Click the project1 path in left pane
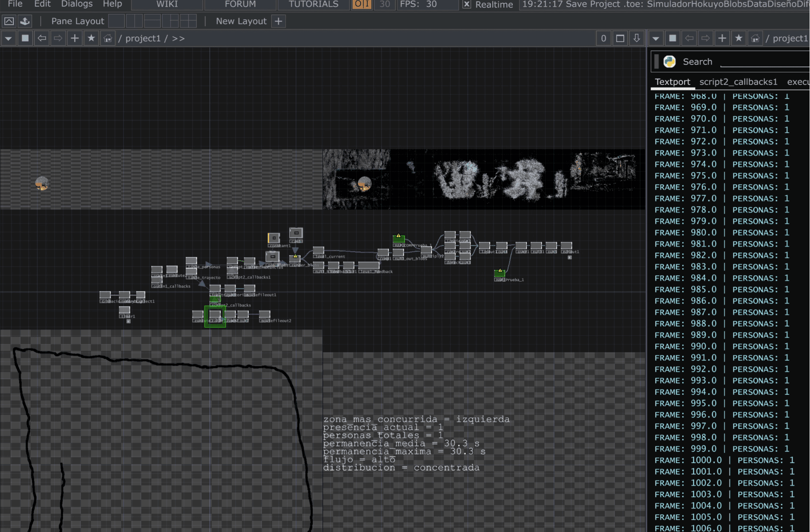The height and width of the screenshot is (532, 810). (x=143, y=39)
